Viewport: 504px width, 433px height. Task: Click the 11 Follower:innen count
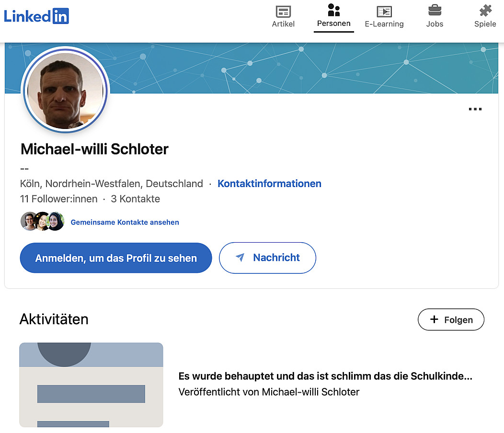58,199
